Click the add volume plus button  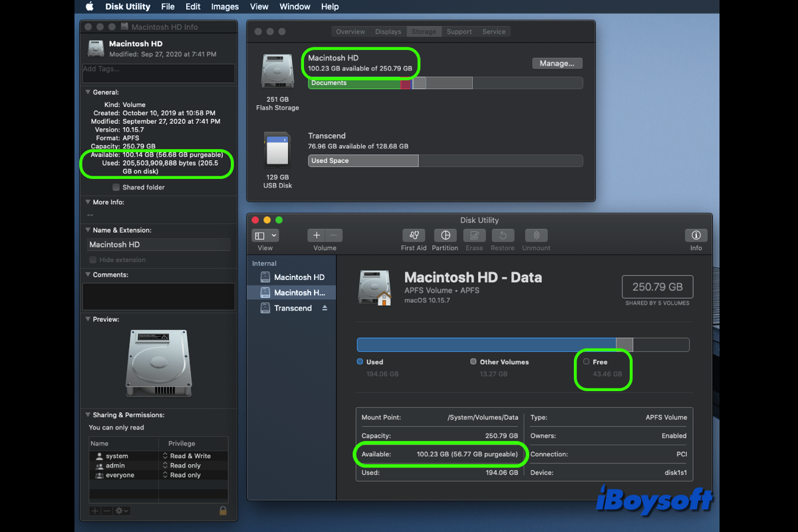click(x=317, y=235)
